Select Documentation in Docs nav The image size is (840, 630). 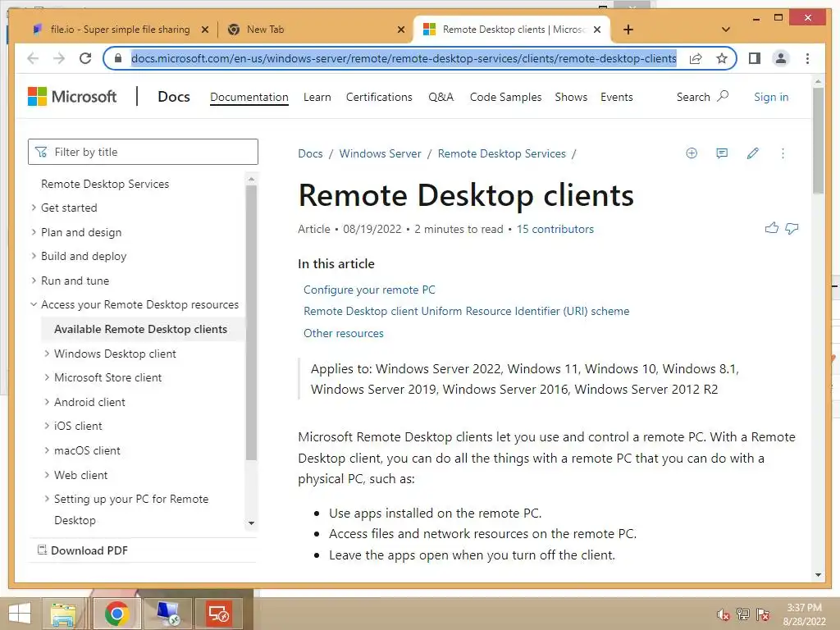(249, 97)
